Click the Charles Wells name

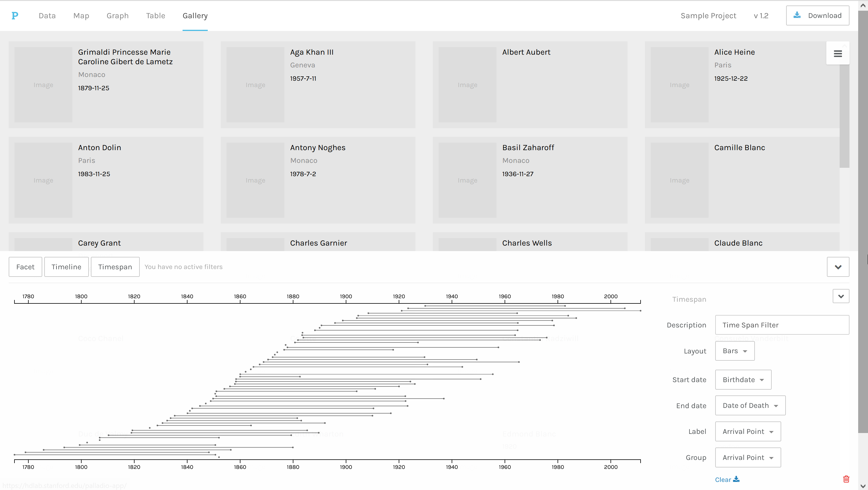point(527,243)
